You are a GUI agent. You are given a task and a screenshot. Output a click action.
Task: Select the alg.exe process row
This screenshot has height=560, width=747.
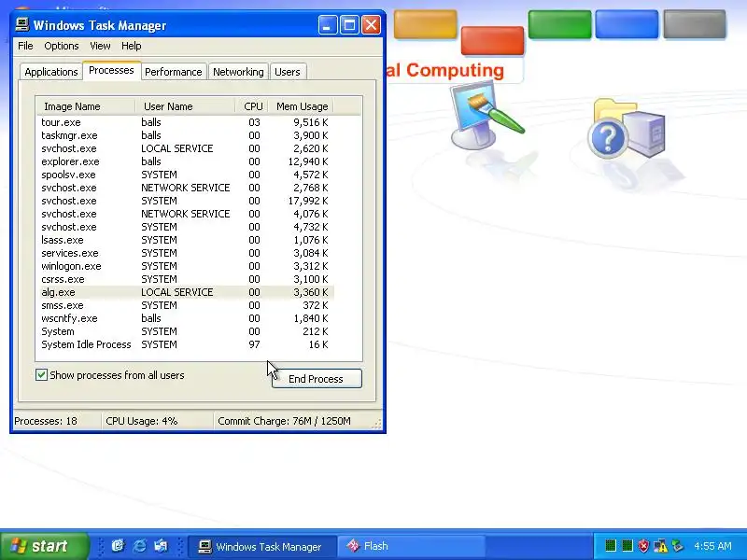pyautogui.click(x=185, y=292)
